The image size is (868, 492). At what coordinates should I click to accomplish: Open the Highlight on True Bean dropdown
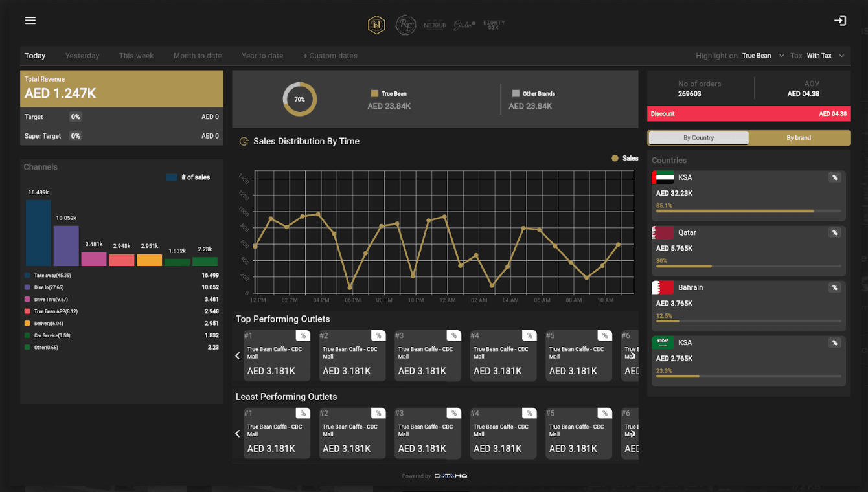[x=762, y=56]
